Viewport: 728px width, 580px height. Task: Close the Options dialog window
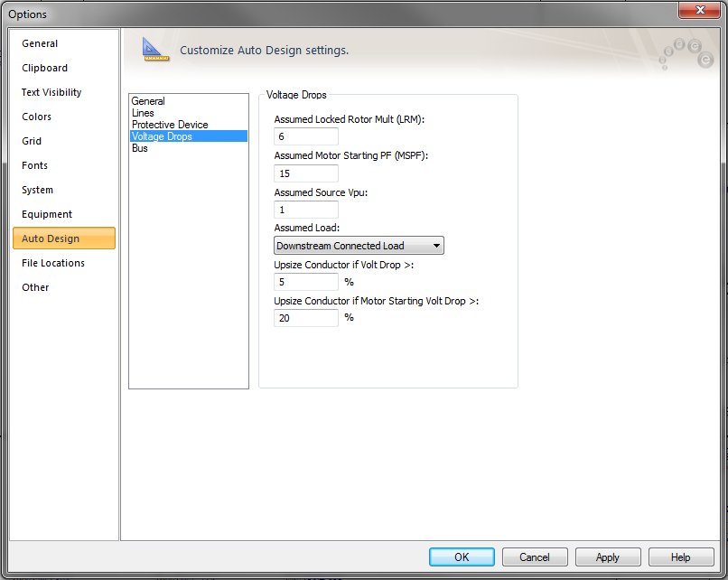[700, 10]
